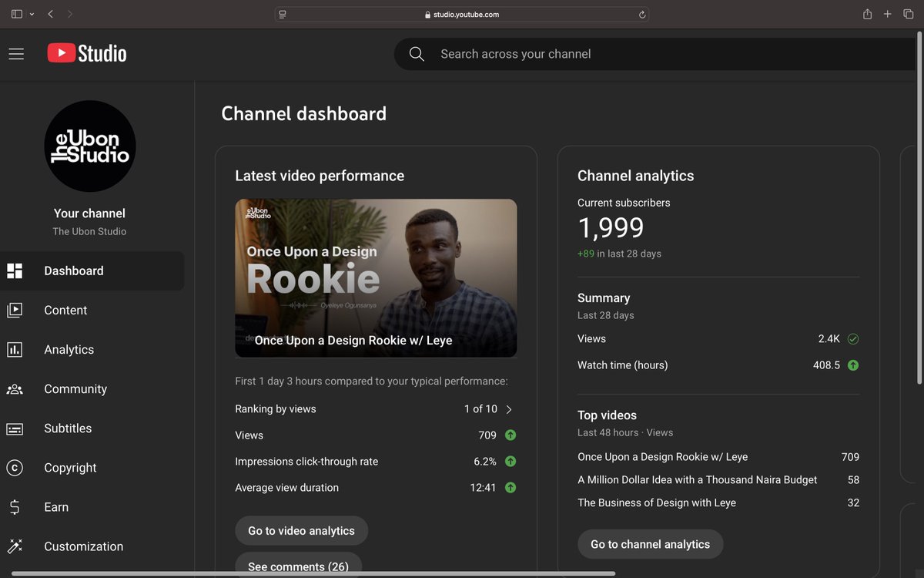
Task: Open the Earn dollar-sign icon
Action: tap(14, 506)
